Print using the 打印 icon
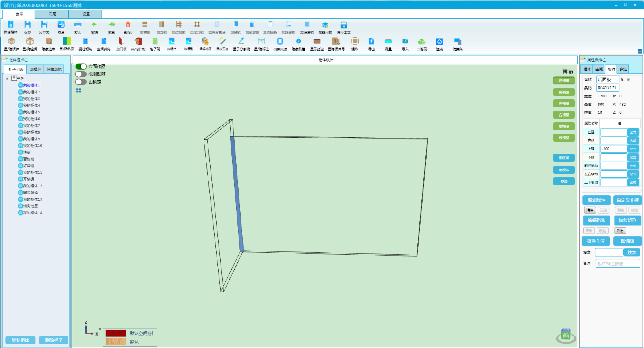 78,25
